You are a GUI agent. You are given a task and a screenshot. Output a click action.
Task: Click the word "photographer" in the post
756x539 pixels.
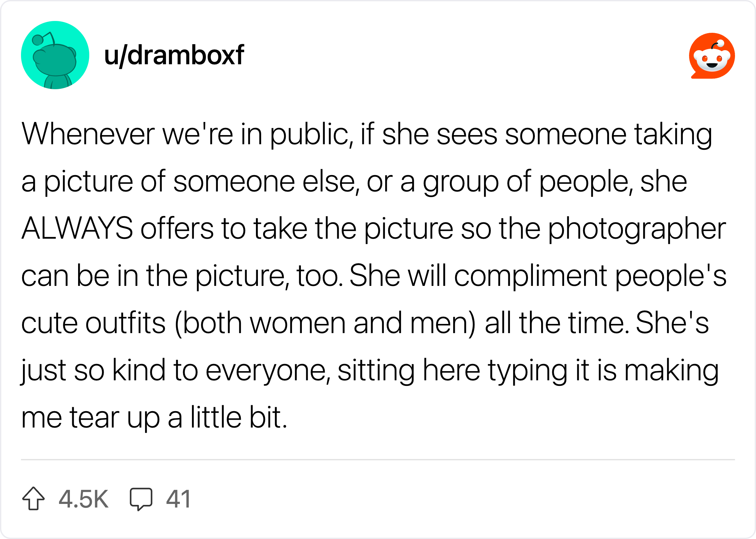pyautogui.click(x=637, y=229)
